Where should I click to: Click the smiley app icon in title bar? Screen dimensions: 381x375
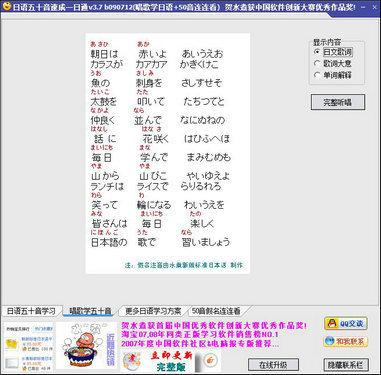[x=6, y=7]
